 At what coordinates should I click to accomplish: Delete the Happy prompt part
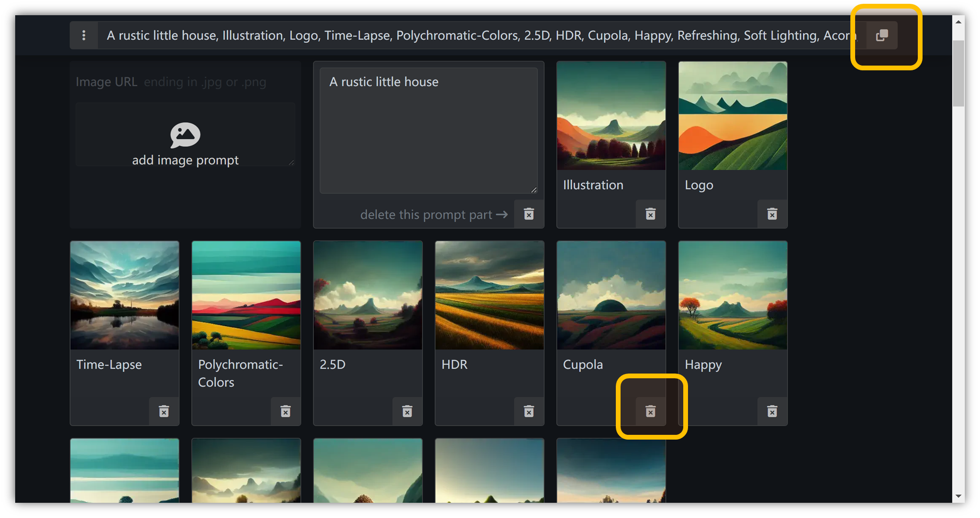(772, 411)
